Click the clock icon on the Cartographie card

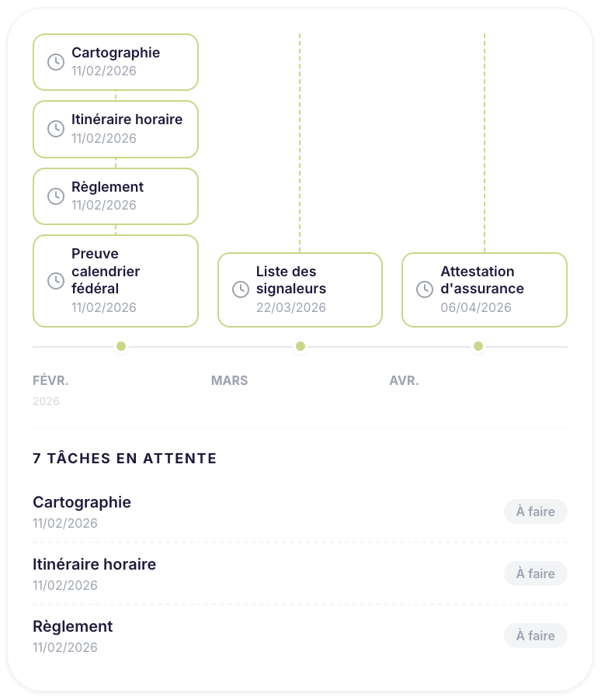(54, 62)
